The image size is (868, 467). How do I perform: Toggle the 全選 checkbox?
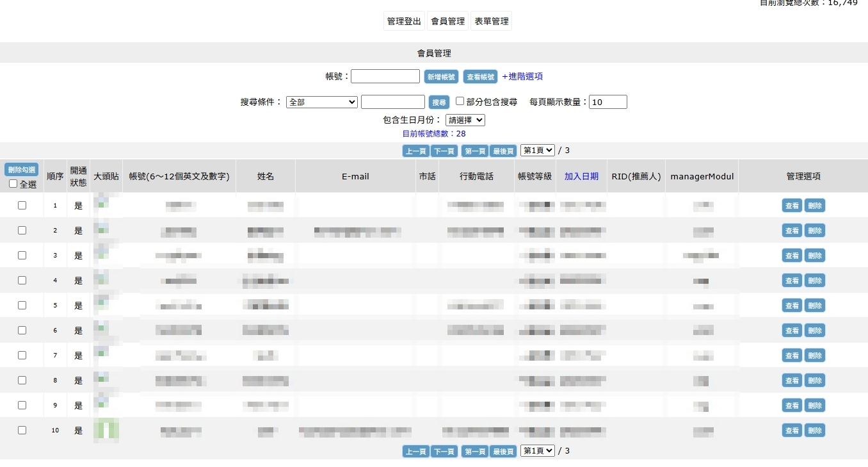click(13, 184)
